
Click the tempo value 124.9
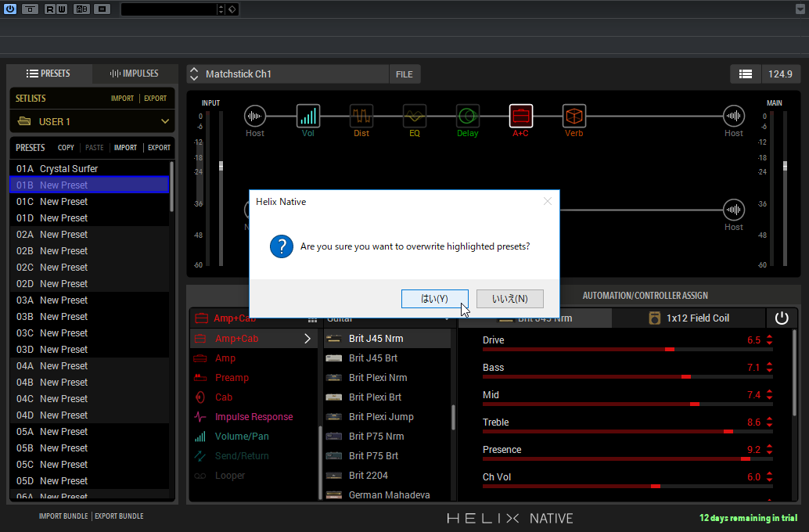click(781, 74)
